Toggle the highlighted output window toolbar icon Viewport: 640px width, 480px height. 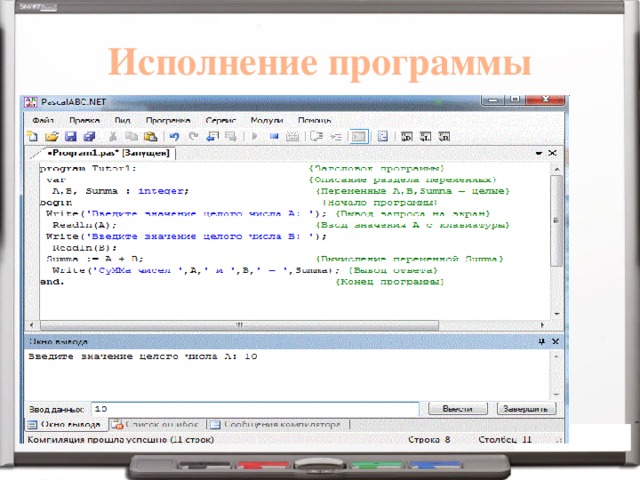[359, 136]
